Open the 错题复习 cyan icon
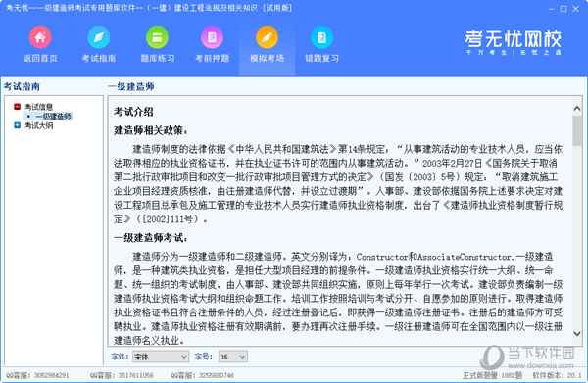This screenshot has height=383, width=588. (321, 37)
